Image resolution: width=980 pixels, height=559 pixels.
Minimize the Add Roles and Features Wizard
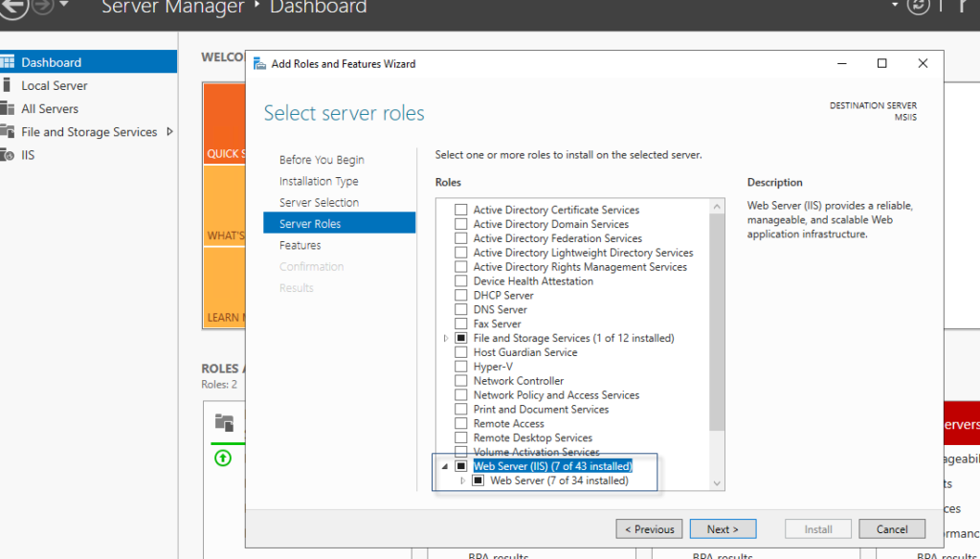click(x=842, y=63)
